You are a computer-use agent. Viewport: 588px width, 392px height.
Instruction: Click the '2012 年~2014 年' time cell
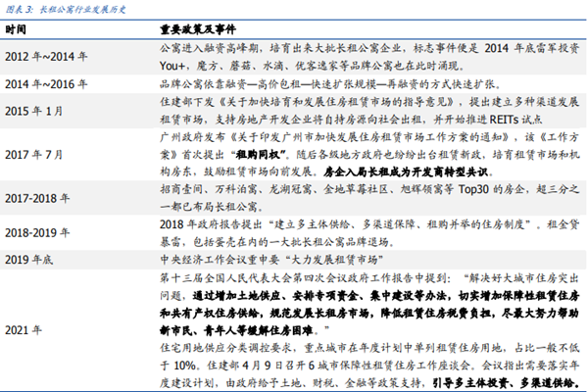click(46, 57)
